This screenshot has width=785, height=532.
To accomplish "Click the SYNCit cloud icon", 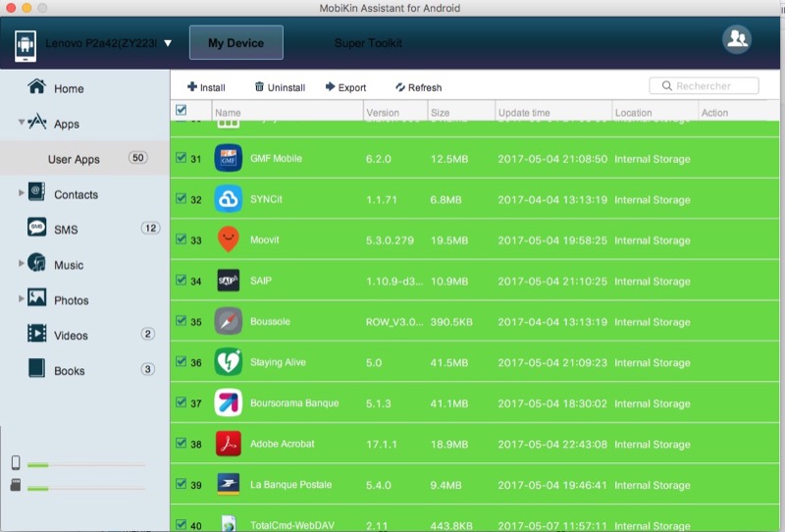I will 228,199.
